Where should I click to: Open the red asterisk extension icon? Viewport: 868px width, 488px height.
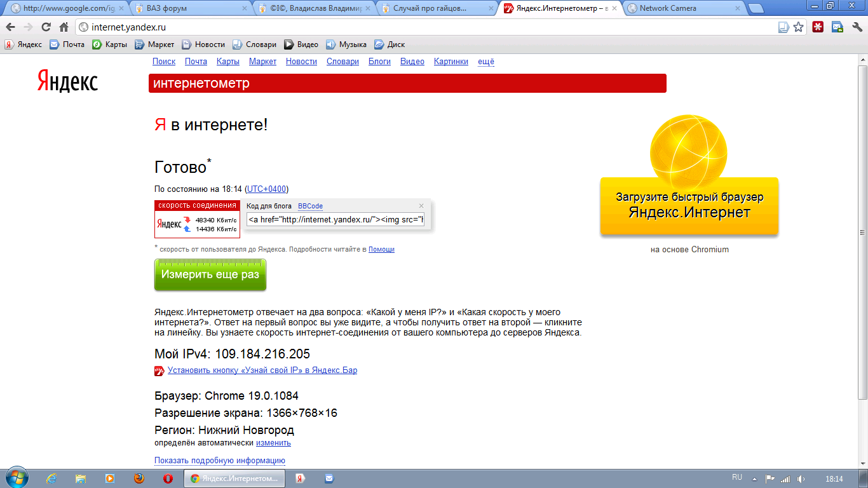point(819,27)
